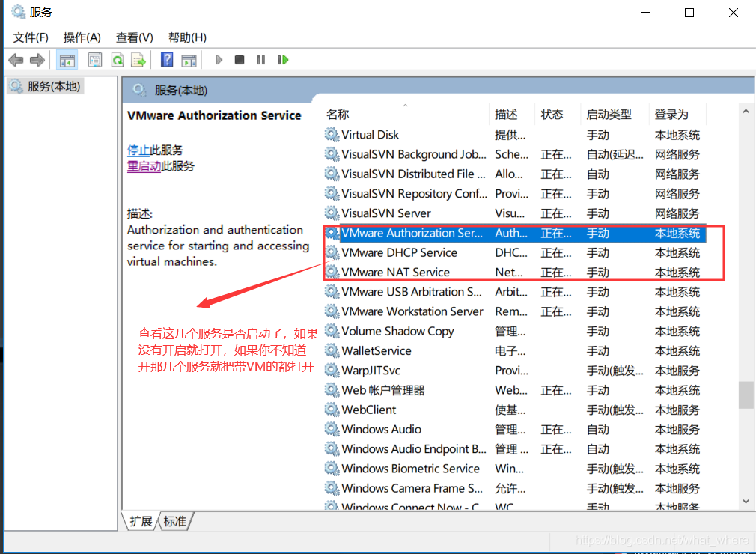Maximize the 服务 window

[x=689, y=13]
